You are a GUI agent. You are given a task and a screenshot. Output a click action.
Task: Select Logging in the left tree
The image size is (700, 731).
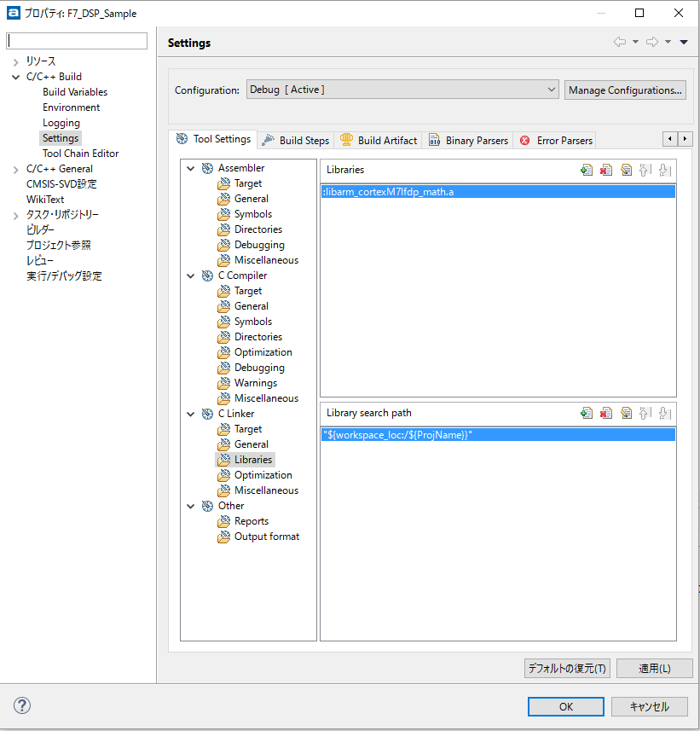coord(61,123)
